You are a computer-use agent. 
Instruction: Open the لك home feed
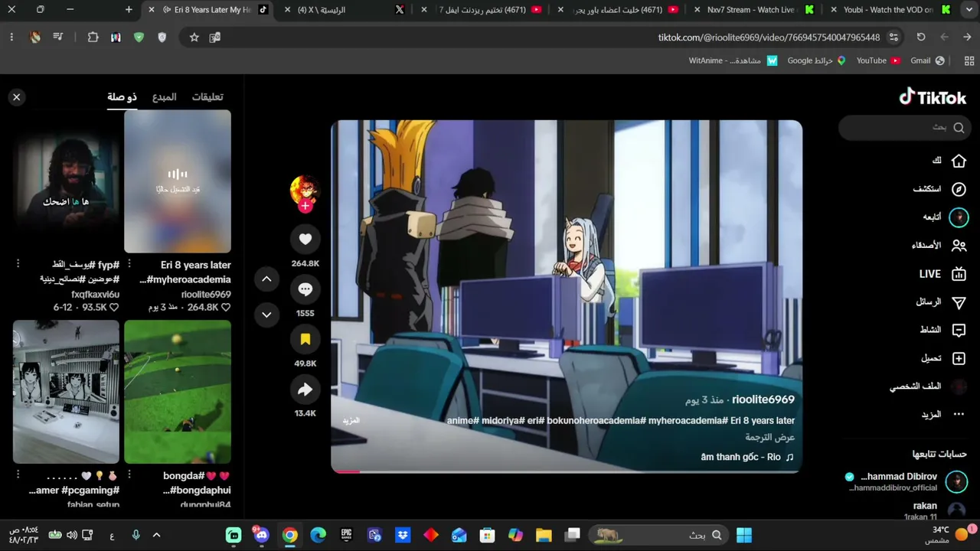click(949, 161)
